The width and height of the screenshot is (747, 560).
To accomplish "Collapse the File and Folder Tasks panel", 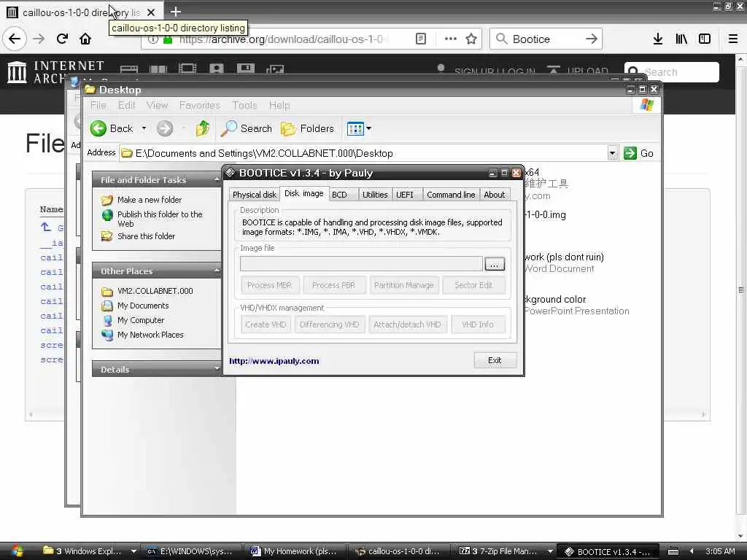I will pos(216,180).
